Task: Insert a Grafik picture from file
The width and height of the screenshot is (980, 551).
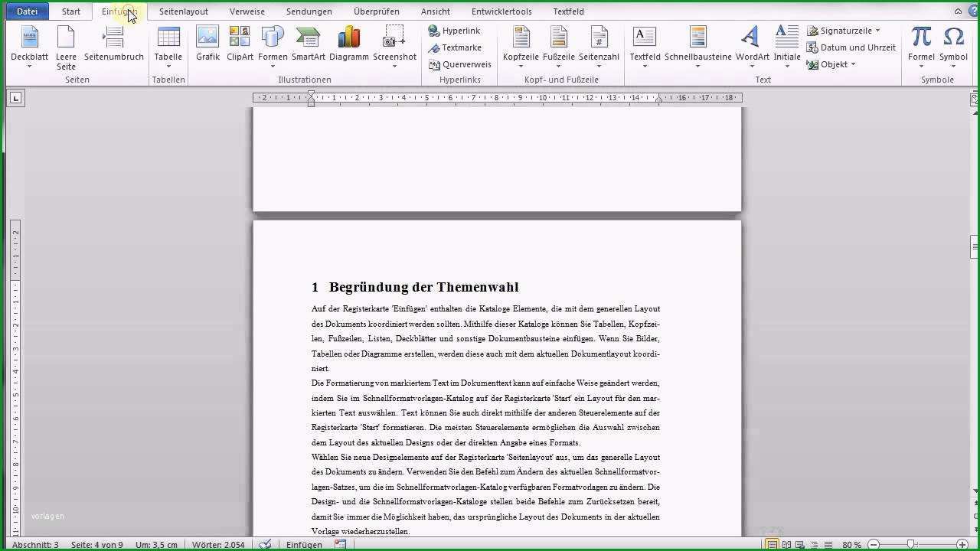Action: pos(207,44)
